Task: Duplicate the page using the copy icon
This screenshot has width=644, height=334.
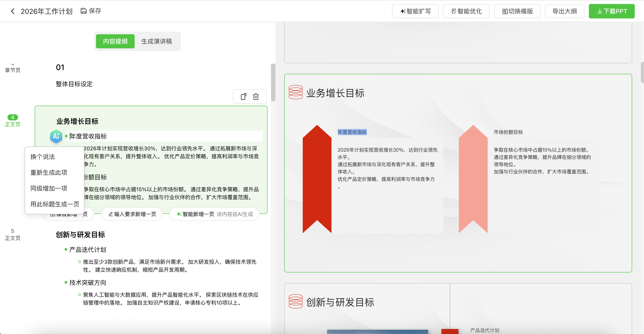Action: pyautogui.click(x=244, y=96)
